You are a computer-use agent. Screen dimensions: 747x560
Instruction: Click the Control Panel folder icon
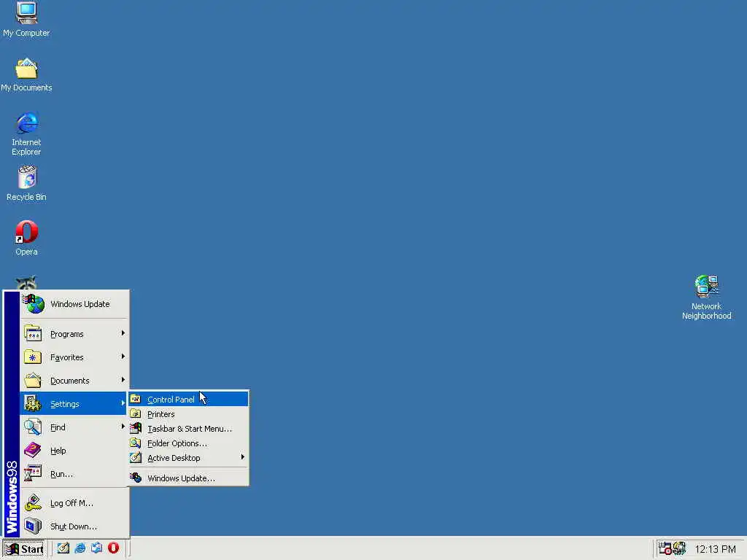[x=136, y=399]
